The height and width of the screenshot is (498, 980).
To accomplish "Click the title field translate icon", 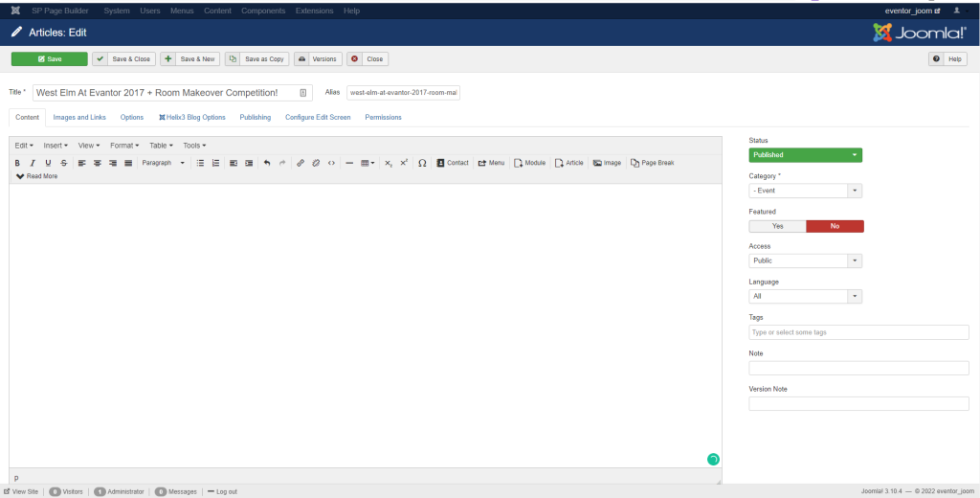I will (x=303, y=93).
